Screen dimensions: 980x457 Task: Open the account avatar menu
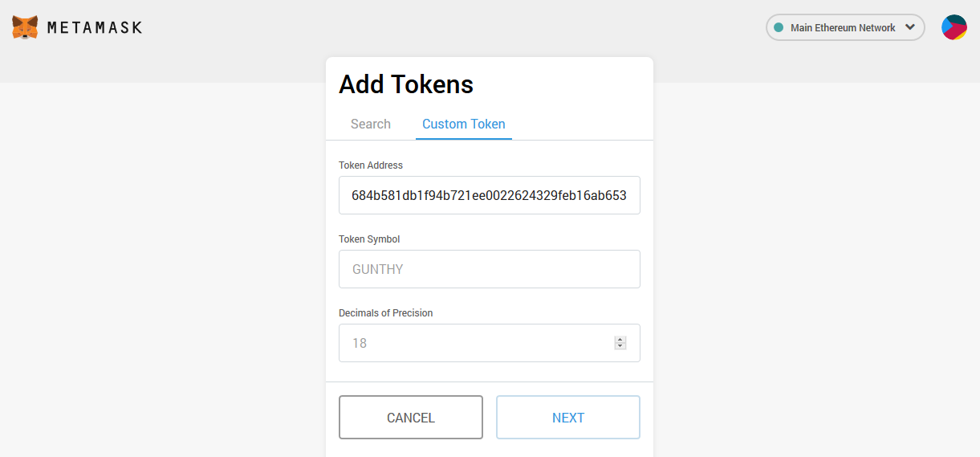click(x=954, y=27)
